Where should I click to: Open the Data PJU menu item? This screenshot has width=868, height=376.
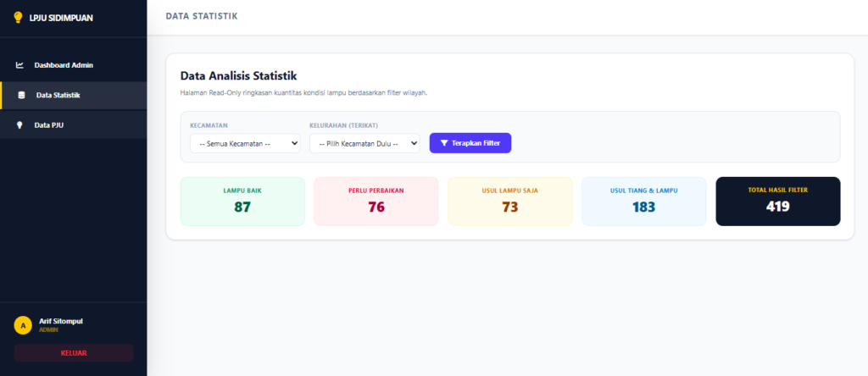tap(74, 125)
